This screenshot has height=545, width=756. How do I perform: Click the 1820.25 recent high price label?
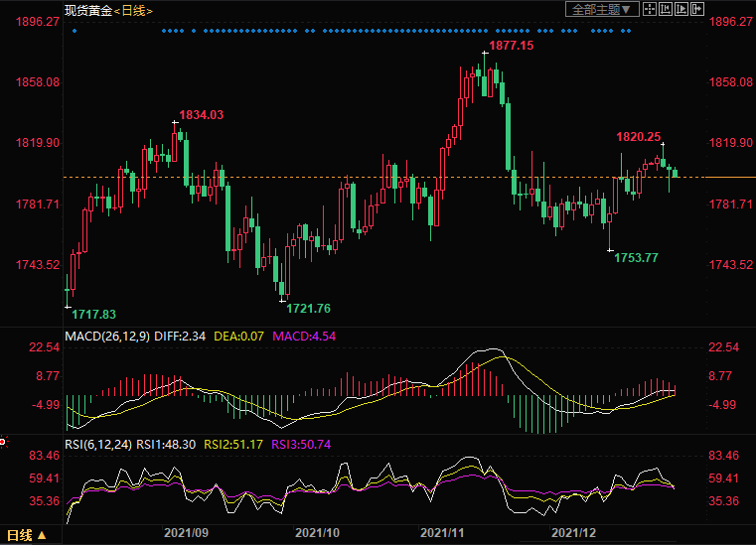(638, 137)
